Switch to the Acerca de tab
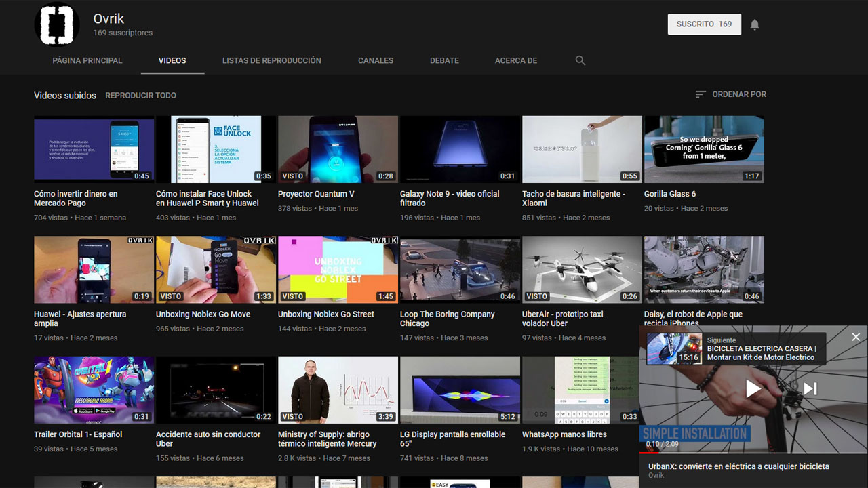The width and height of the screenshot is (868, 488). pyautogui.click(x=516, y=60)
